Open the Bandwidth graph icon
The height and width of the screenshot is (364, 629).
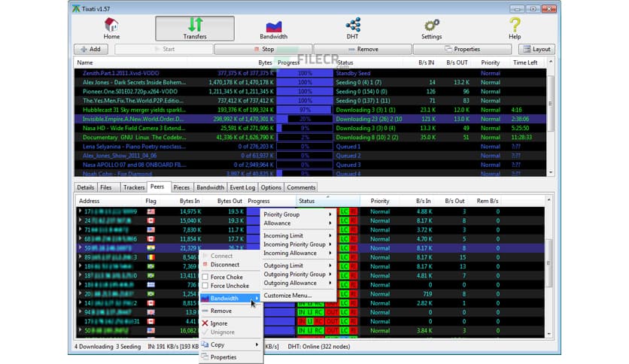pyautogui.click(x=272, y=26)
